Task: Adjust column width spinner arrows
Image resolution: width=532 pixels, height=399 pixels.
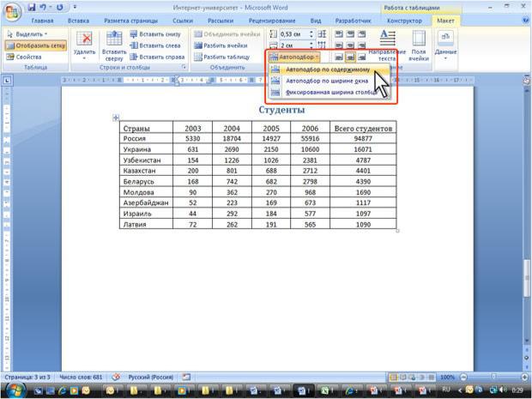Action: (x=311, y=45)
